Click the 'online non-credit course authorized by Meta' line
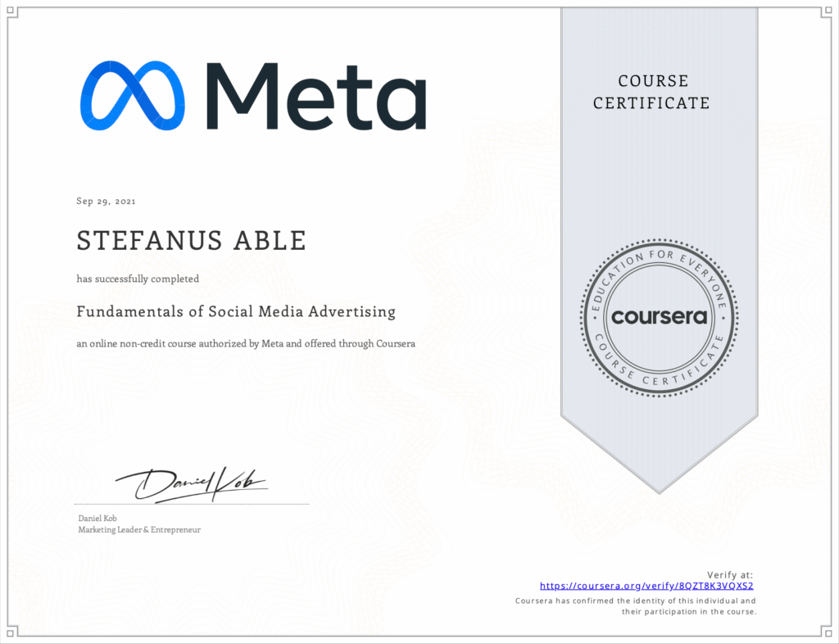839x644 pixels. click(246, 343)
